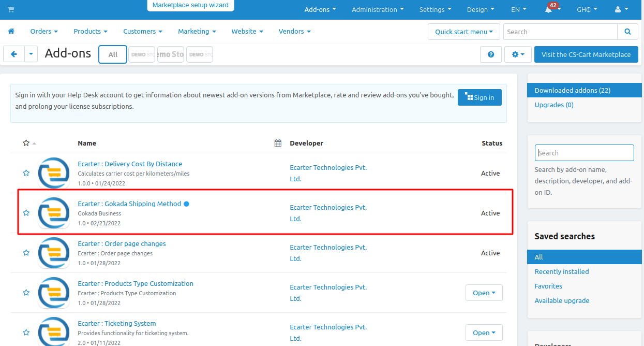The width and height of the screenshot is (644, 346).
Task: Open the Customers menu
Action: click(x=143, y=31)
